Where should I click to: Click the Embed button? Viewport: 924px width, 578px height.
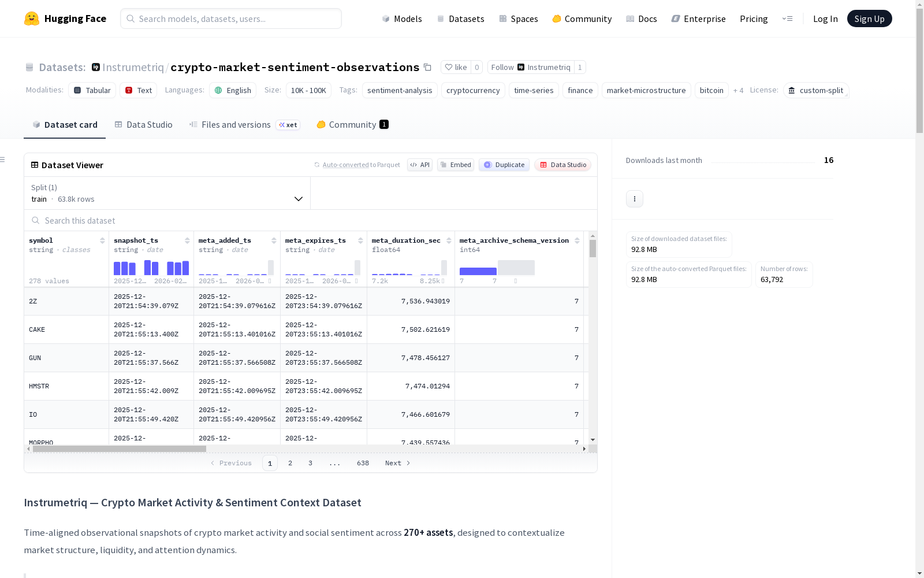pyautogui.click(x=456, y=165)
